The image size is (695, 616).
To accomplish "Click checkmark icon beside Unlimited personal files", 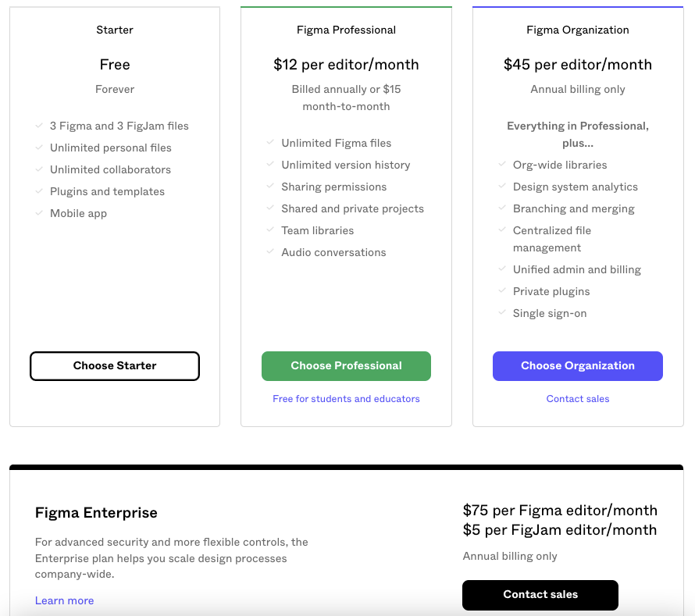I will click(x=39, y=147).
